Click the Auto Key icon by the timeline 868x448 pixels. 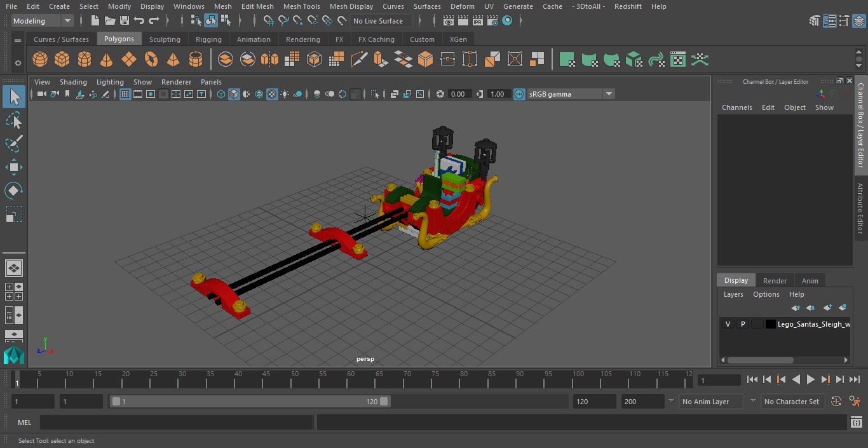[836, 402]
